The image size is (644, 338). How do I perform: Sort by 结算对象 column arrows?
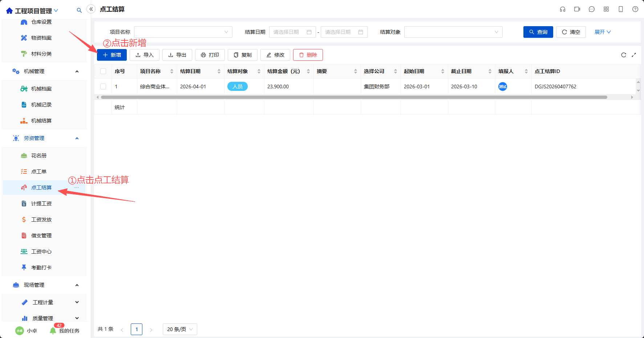259,71
